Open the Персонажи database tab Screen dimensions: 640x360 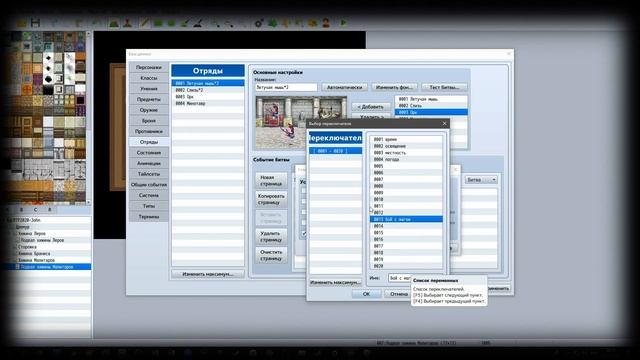149,67
